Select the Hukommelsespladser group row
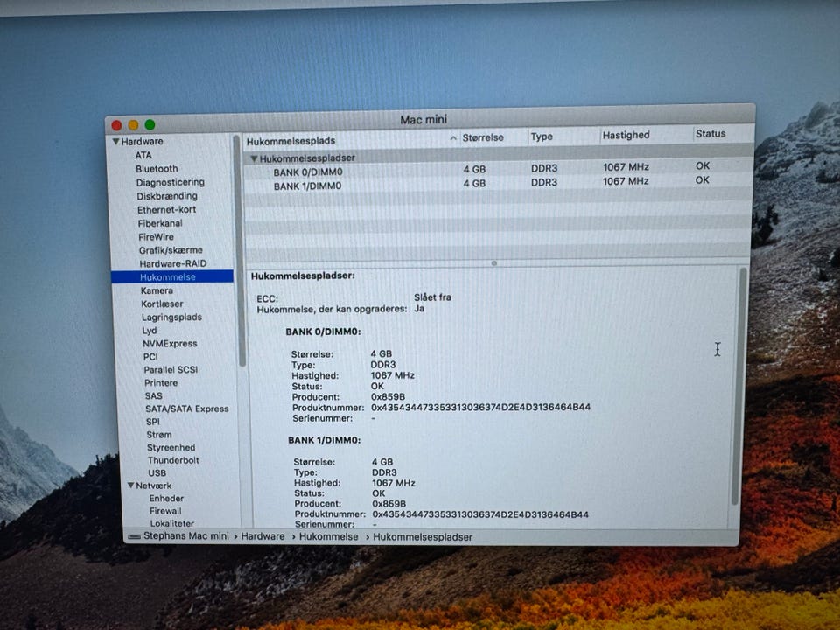840x630 pixels. [498, 156]
